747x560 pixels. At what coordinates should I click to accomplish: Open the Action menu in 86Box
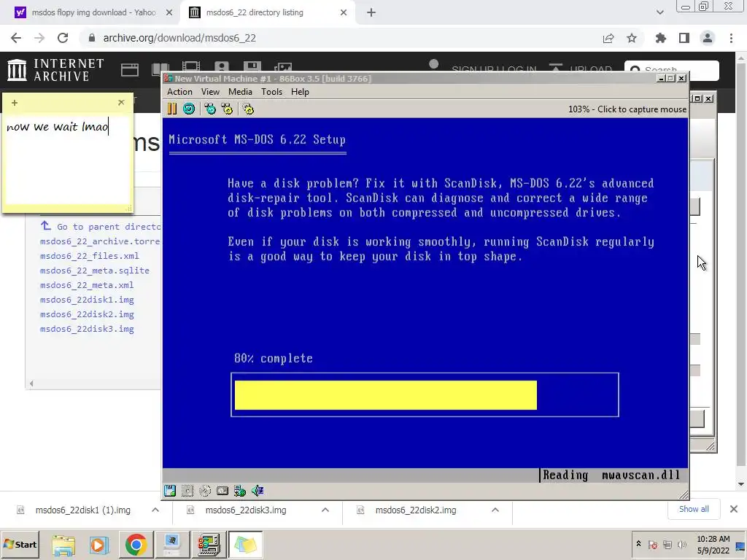[179, 92]
